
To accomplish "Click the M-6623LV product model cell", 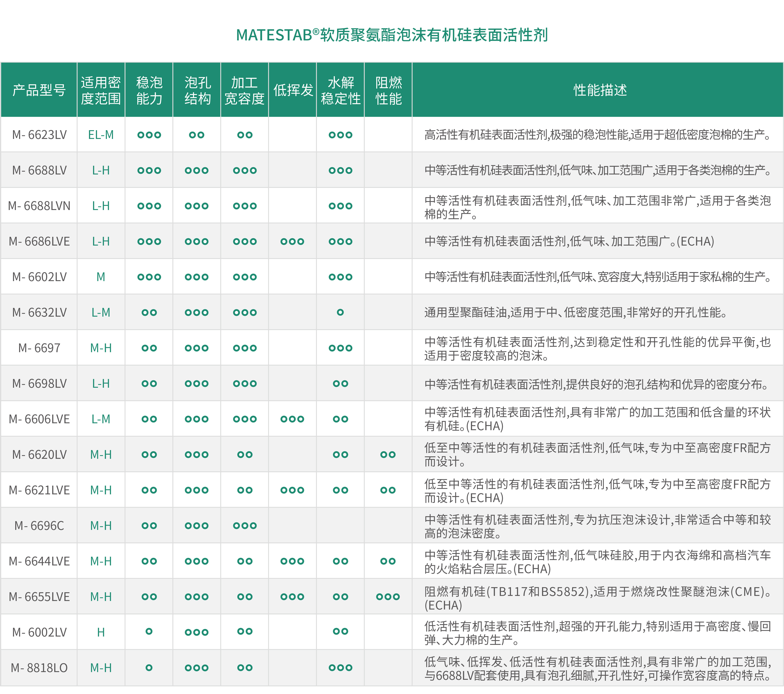I will pos(39,135).
